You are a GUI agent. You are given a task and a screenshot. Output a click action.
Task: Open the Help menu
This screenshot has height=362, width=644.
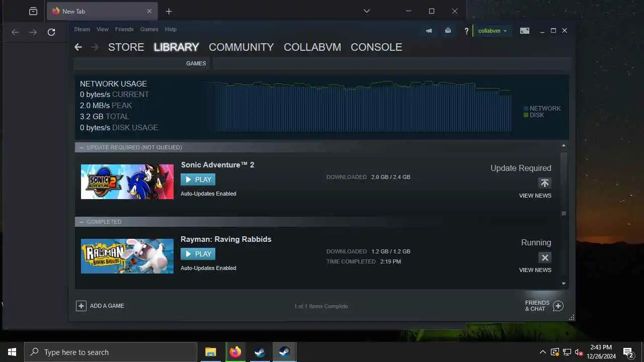[171, 29]
